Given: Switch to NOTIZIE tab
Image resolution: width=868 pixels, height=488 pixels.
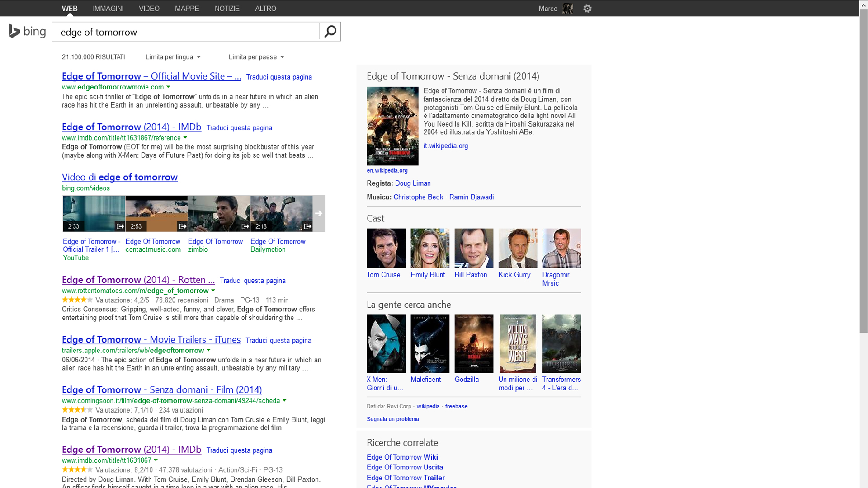Looking at the screenshot, I should [227, 9].
